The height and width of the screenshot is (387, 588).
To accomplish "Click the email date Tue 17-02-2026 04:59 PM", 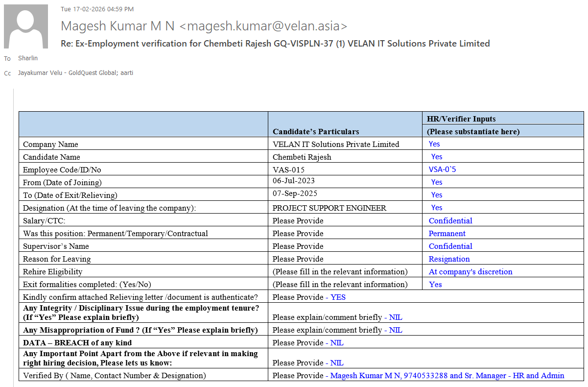I will 97,9.
